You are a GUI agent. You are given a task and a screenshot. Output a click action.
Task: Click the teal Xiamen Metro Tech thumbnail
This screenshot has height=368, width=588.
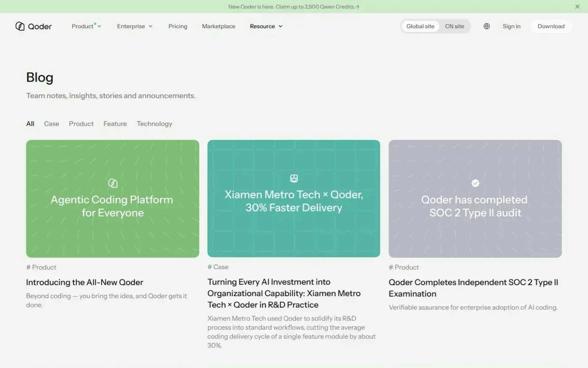click(294, 199)
